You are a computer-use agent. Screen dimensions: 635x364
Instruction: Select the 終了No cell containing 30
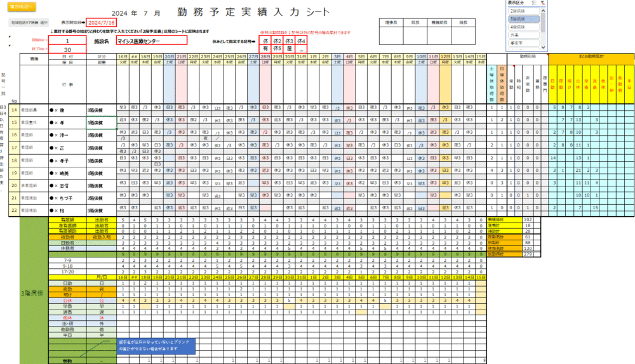coord(67,49)
